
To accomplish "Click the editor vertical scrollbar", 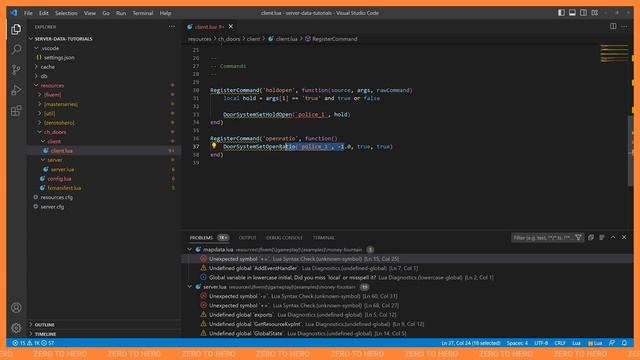I will click(631, 151).
